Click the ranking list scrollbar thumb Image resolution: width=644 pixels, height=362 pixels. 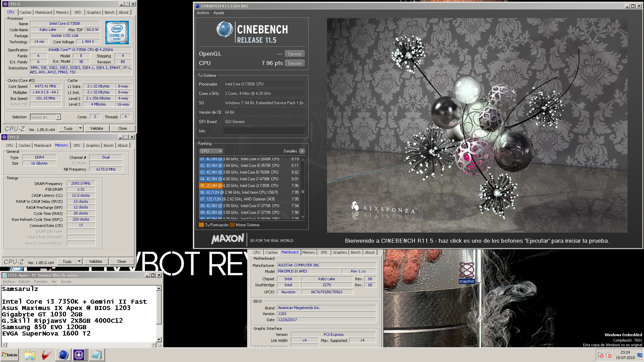pos(303,192)
